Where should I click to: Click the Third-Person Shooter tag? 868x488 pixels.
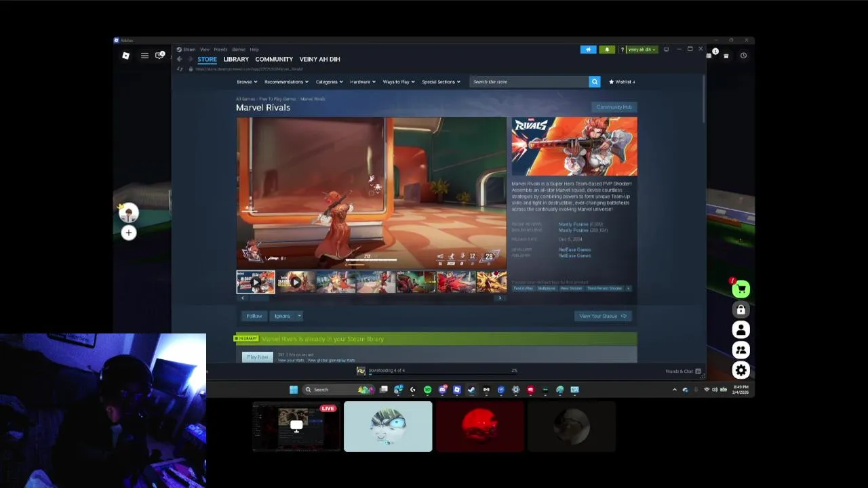(x=605, y=289)
